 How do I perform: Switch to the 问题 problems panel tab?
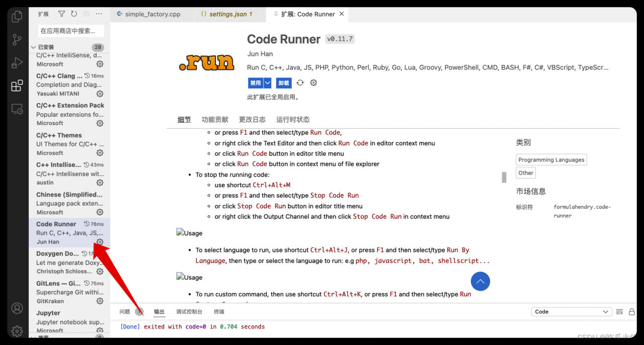click(125, 312)
